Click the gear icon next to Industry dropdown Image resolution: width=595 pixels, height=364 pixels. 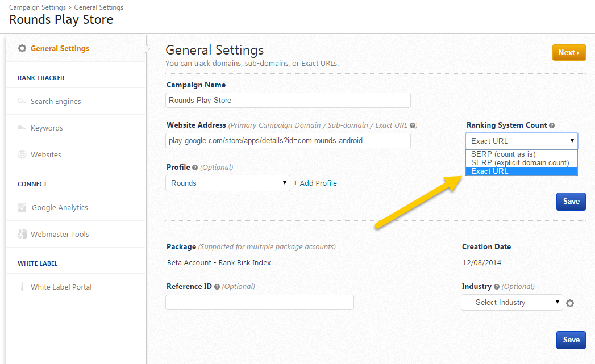pyautogui.click(x=570, y=303)
